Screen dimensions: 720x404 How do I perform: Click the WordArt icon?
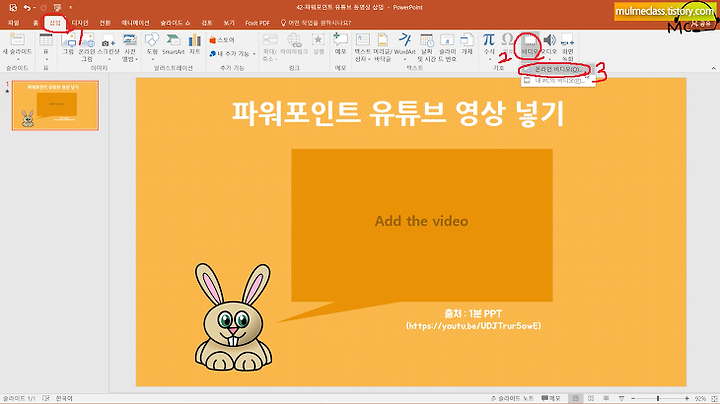point(405,40)
